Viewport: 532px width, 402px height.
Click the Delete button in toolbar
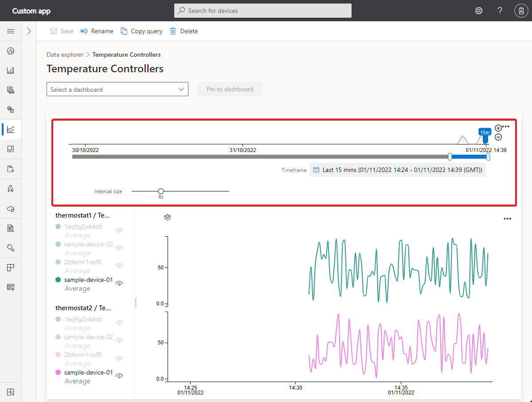click(184, 31)
